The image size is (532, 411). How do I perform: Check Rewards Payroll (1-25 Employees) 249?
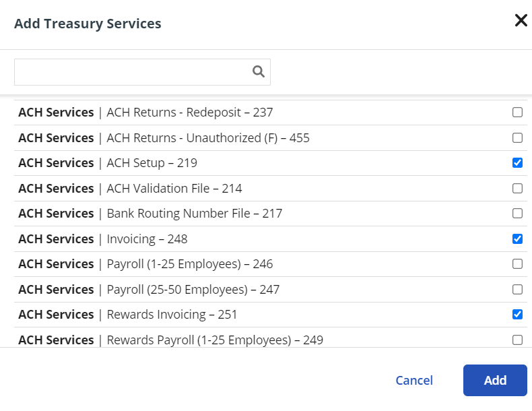(517, 340)
